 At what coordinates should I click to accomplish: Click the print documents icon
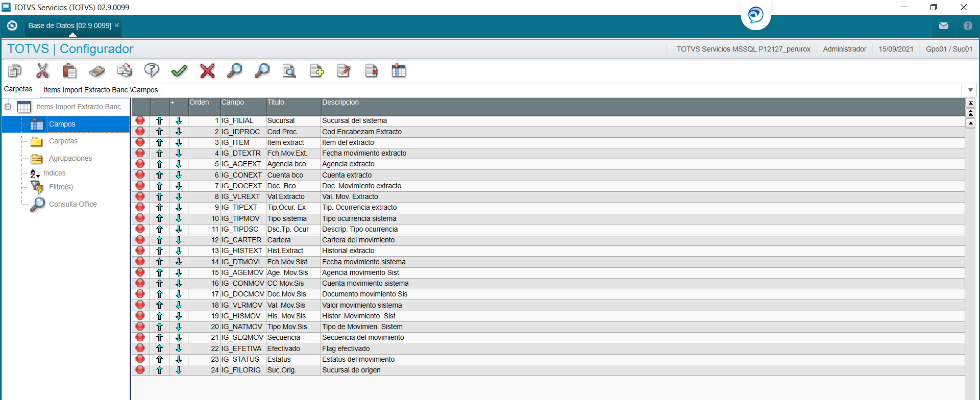pos(125,70)
